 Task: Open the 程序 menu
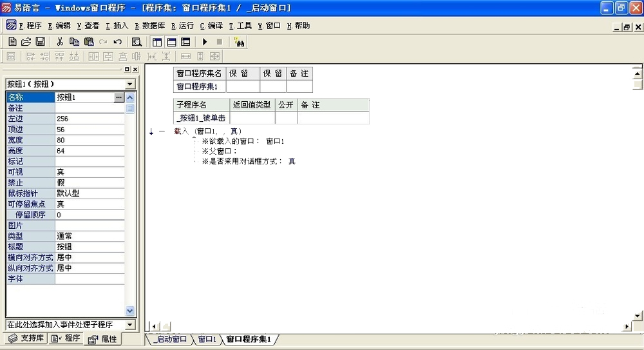coord(30,26)
